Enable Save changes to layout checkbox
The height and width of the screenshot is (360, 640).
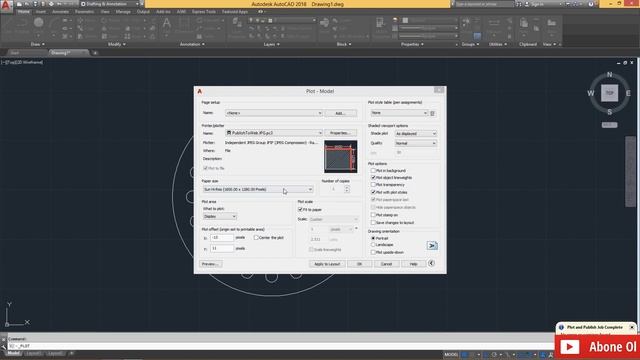[x=373, y=222]
